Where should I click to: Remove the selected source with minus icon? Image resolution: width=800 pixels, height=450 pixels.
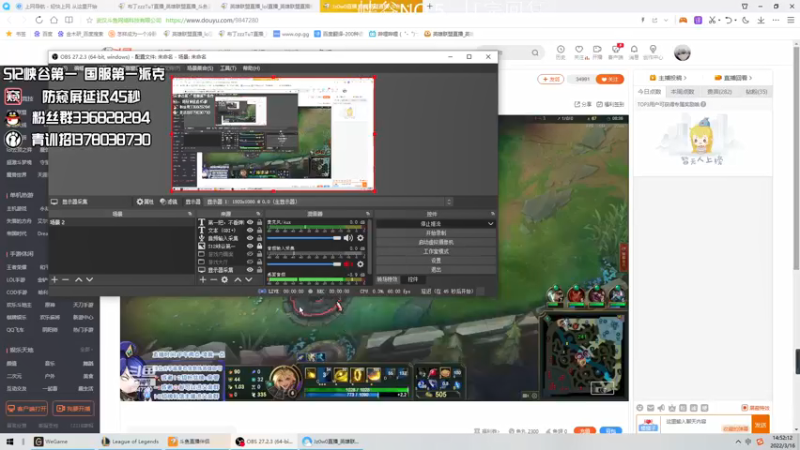click(213, 280)
